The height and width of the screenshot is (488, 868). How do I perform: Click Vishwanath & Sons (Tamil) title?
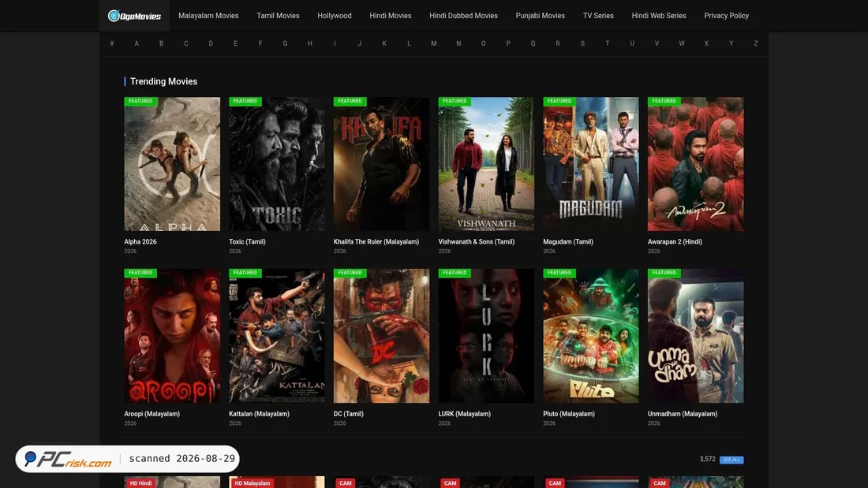pyautogui.click(x=476, y=242)
